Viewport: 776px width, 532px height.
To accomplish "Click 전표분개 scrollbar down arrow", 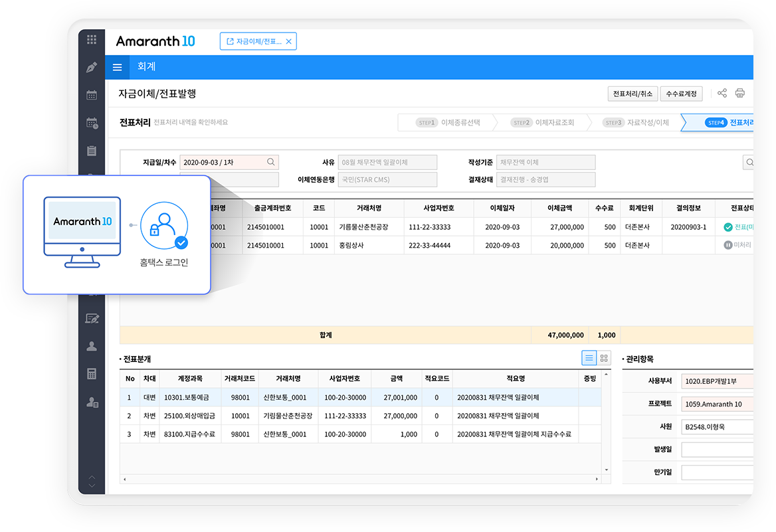I will (606, 470).
